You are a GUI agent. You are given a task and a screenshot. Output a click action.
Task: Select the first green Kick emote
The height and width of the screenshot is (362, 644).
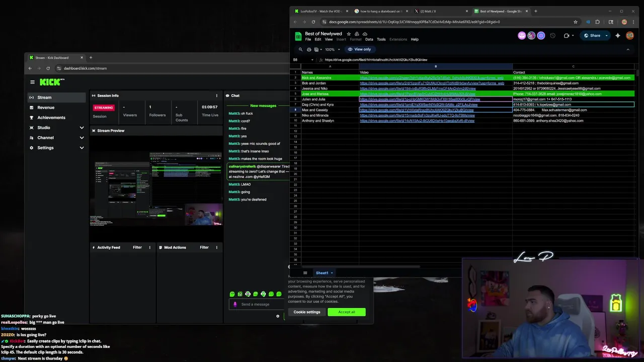pyautogui.click(x=232, y=294)
